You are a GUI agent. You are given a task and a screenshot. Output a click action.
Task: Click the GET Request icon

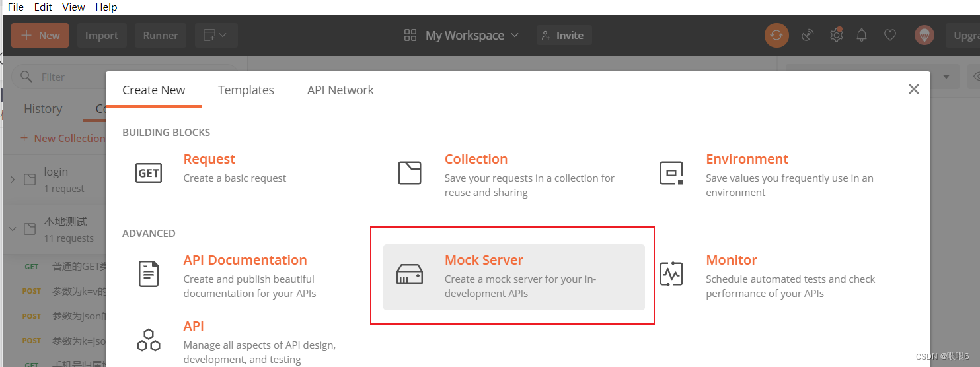[x=149, y=173]
